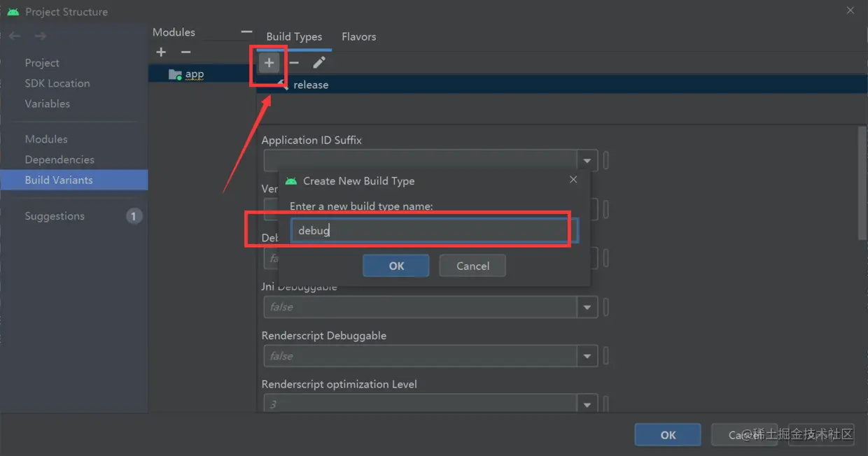The height and width of the screenshot is (456, 868).
Task: Click the vertical scrollbar of build type settings
Action: coord(862,183)
